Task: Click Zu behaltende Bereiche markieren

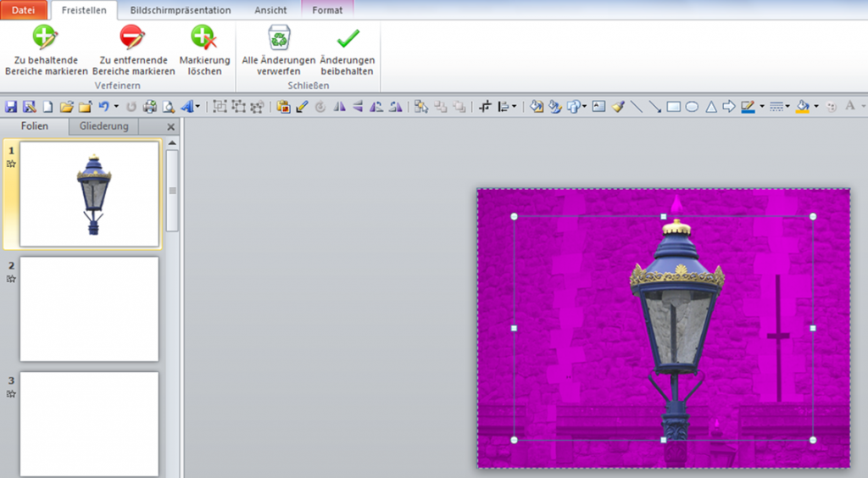Action: [46, 50]
